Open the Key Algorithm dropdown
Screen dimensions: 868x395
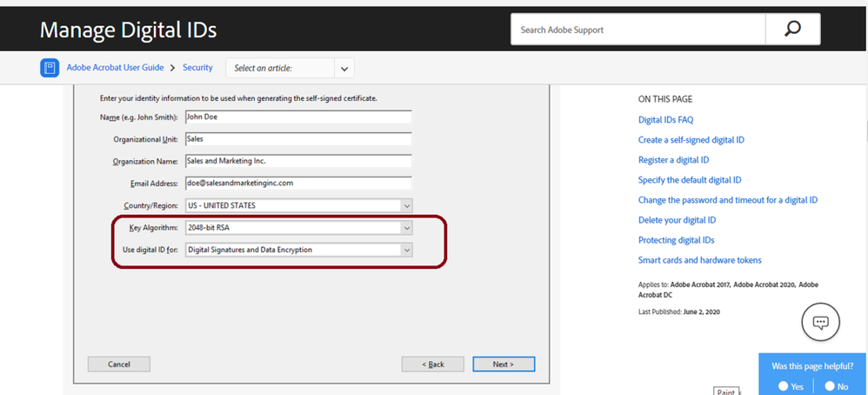[406, 228]
